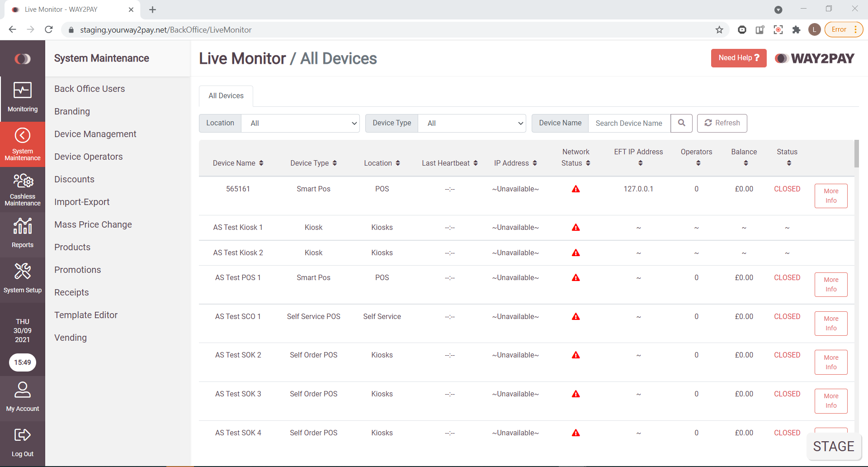Click More Info for AS Test SCO 1

[x=830, y=323]
